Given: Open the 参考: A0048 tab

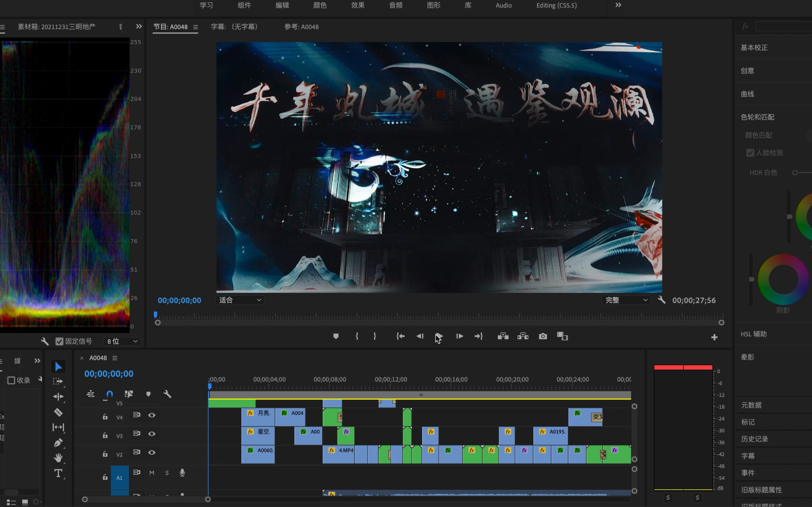Looking at the screenshot, I should pos(301,27).
